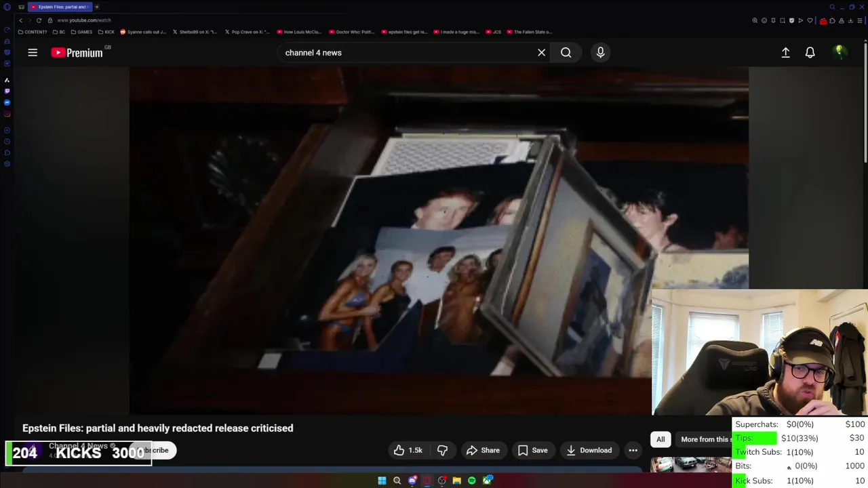Viewport: 868px width, 488px height.
Task: Open the CONTENT? bookmarks folder
Action: pyautogui.click(x=33, y=32)
